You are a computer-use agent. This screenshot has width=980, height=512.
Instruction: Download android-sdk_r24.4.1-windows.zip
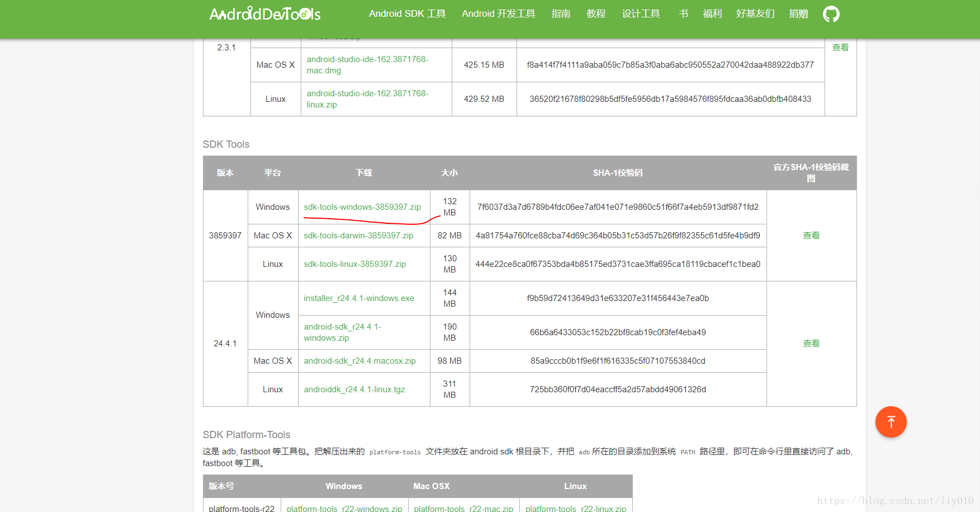[x=343, y=332]
